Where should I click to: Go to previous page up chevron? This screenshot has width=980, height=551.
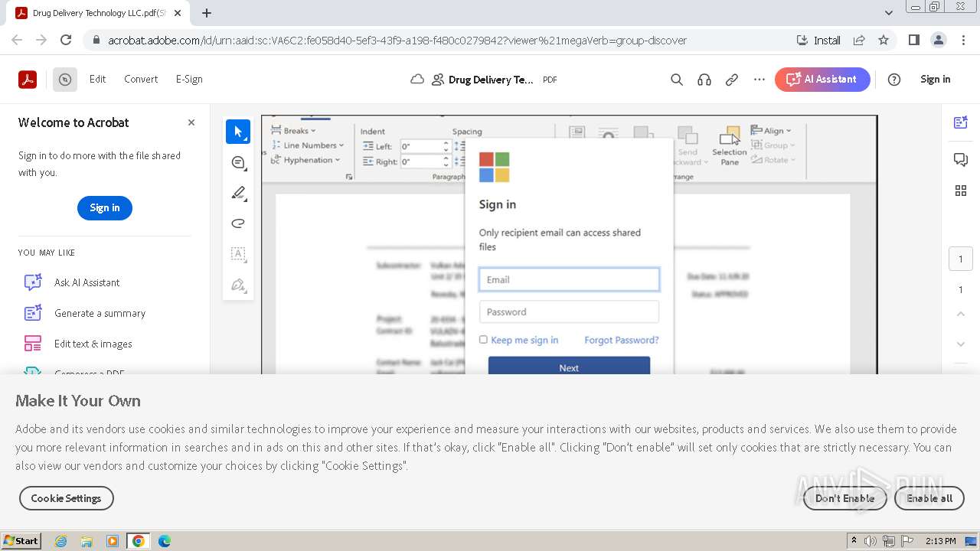(x=961, y=314)
